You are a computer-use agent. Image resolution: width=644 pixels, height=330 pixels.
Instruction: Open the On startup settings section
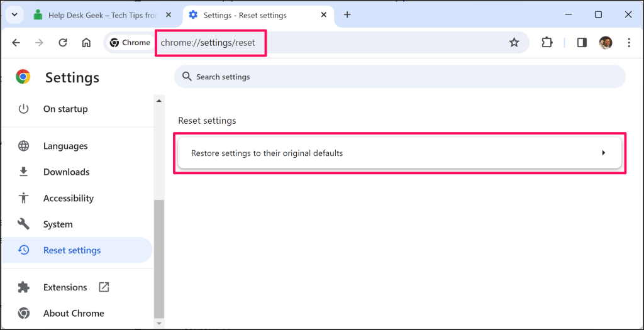(x=65, y=109)
